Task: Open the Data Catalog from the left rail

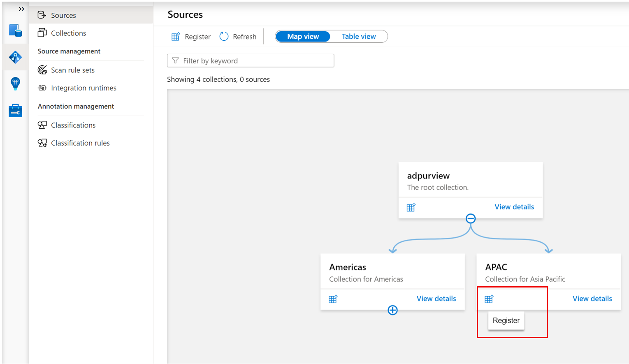Action: tap(15, 31)
